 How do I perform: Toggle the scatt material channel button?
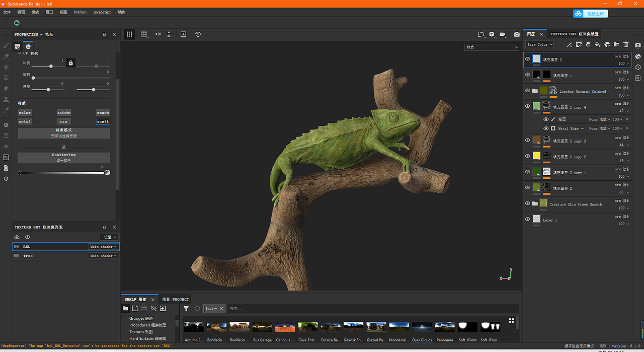click(x=103, y=121)
